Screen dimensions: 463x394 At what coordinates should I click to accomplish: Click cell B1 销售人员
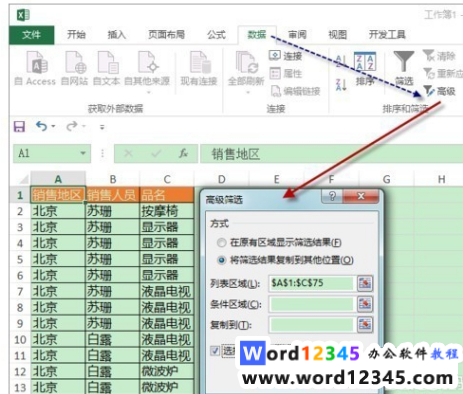coord(113,195)
